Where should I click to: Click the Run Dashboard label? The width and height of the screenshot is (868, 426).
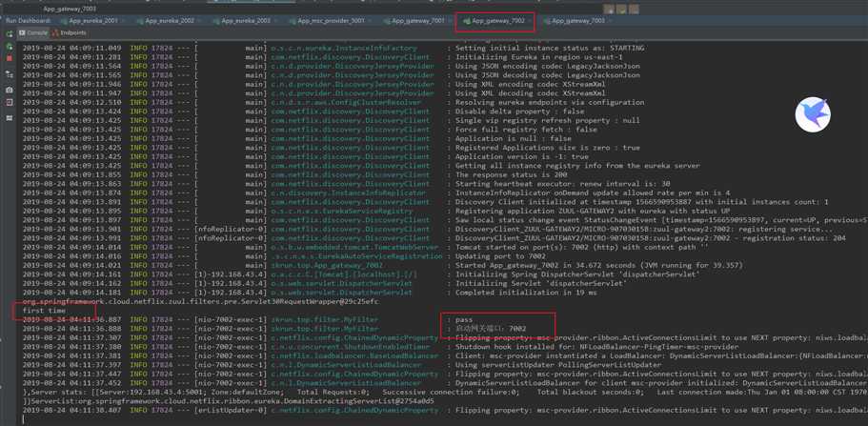coord(28,21)
